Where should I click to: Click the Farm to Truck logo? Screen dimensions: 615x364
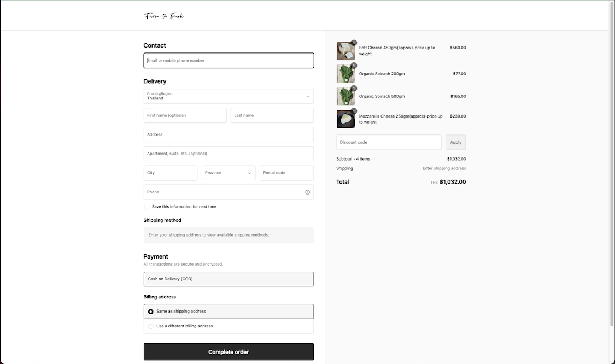click(x=164, y=16)
